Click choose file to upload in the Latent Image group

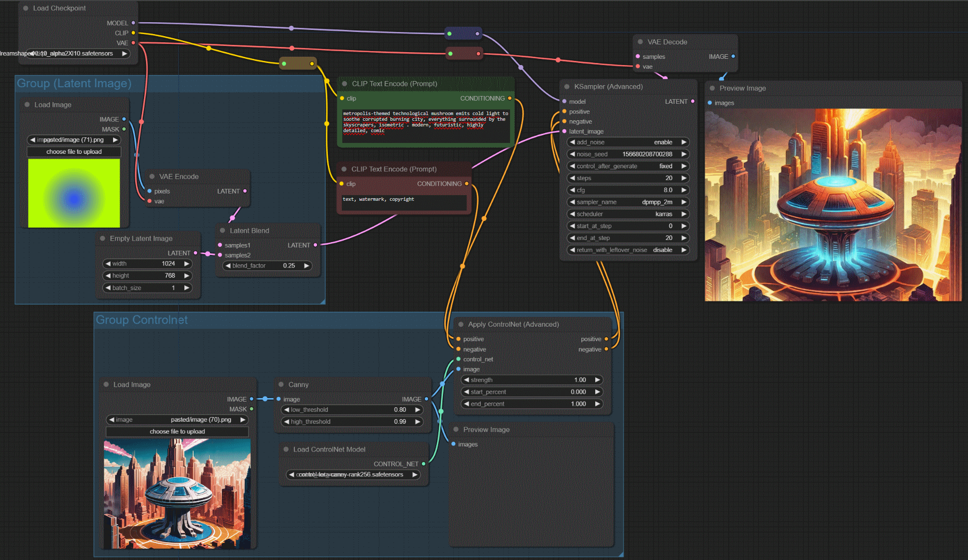74,152
